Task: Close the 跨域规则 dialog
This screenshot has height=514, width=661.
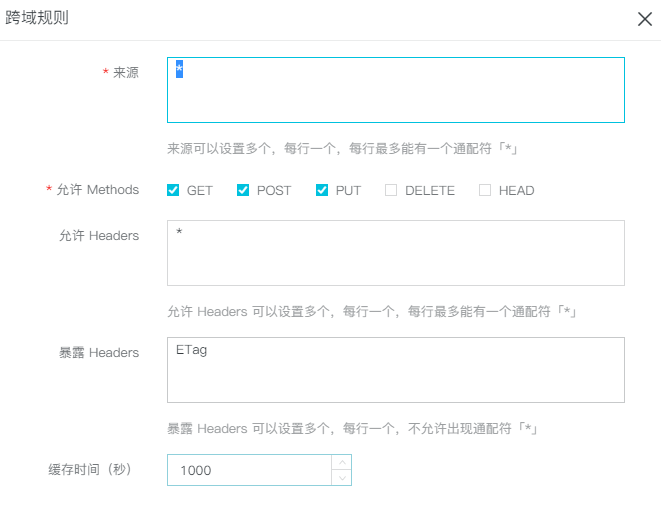Action: coord(645,19)
